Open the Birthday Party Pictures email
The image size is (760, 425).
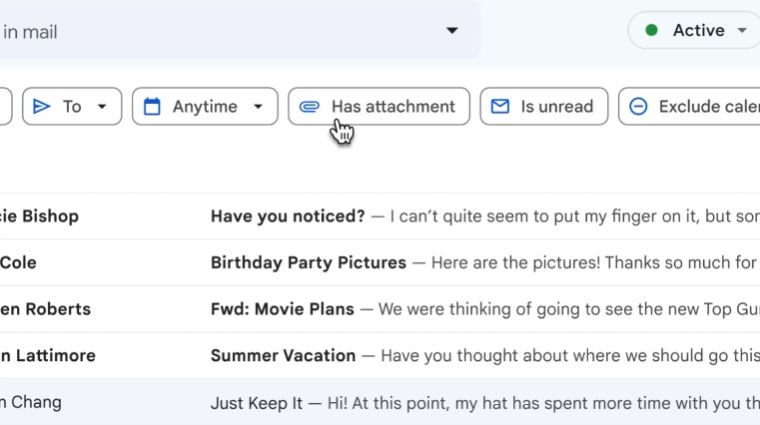308,263
